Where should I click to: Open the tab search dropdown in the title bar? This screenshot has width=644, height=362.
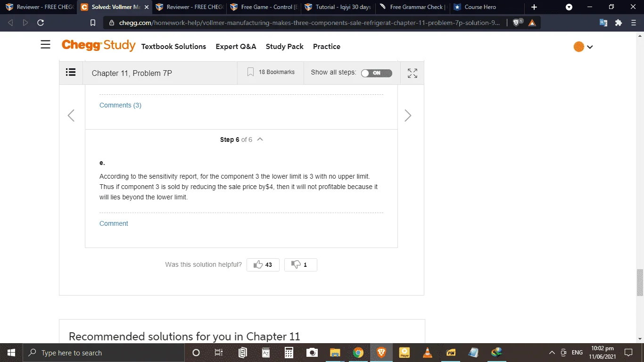pyautogui.click(x=569, y=7)
